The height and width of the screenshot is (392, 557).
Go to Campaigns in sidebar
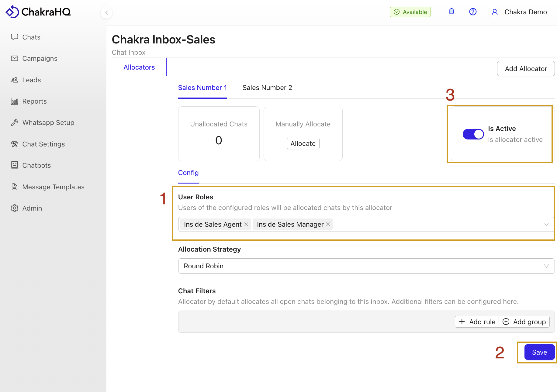tap(40, 58)
